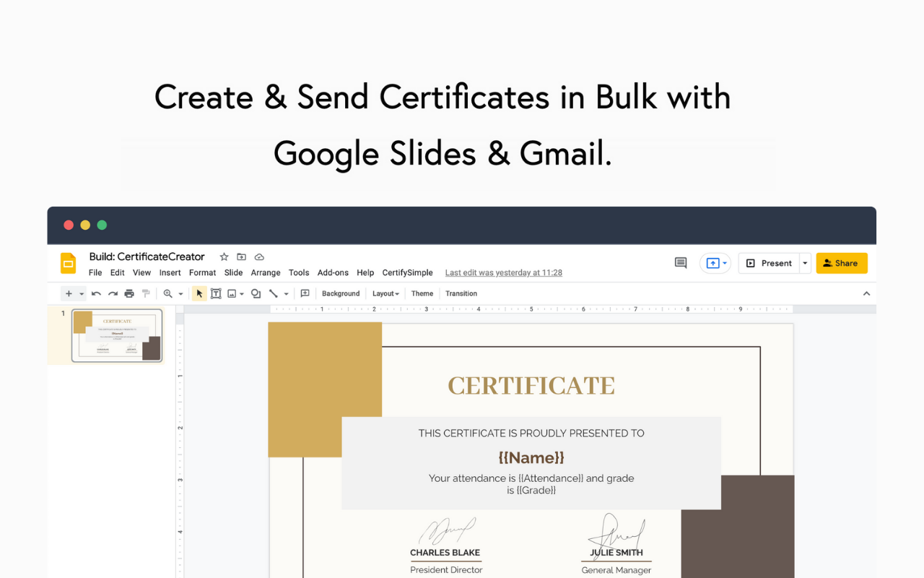Click the zoom magnifier tool
Image resolution: width=924 pixels, height=578 pixels.
click(x=167, y=293)
